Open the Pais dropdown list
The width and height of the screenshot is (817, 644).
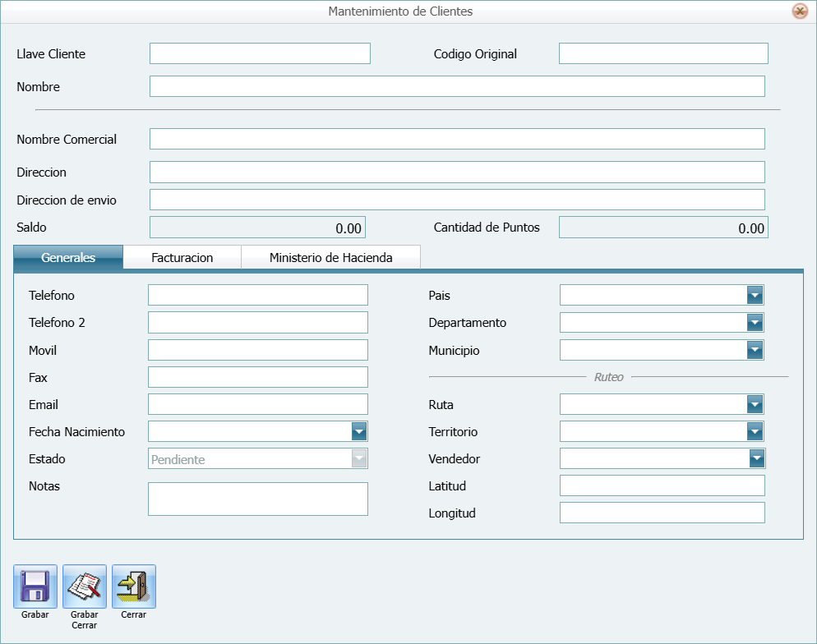755,296
